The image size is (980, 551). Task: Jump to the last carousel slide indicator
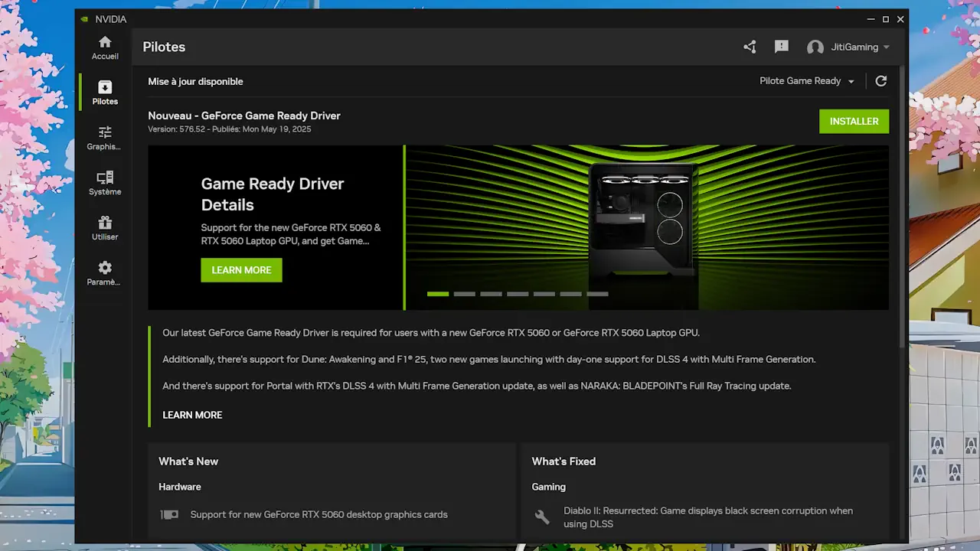[597, 294]
